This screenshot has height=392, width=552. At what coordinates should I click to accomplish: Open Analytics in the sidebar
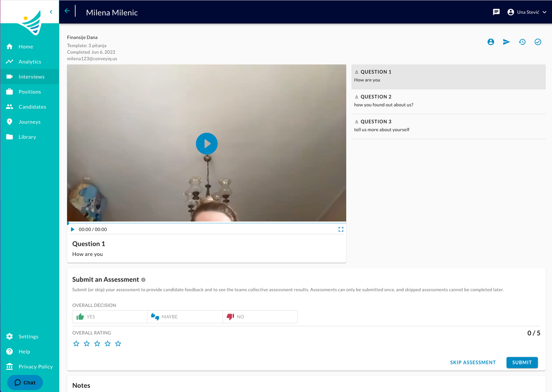30,62
